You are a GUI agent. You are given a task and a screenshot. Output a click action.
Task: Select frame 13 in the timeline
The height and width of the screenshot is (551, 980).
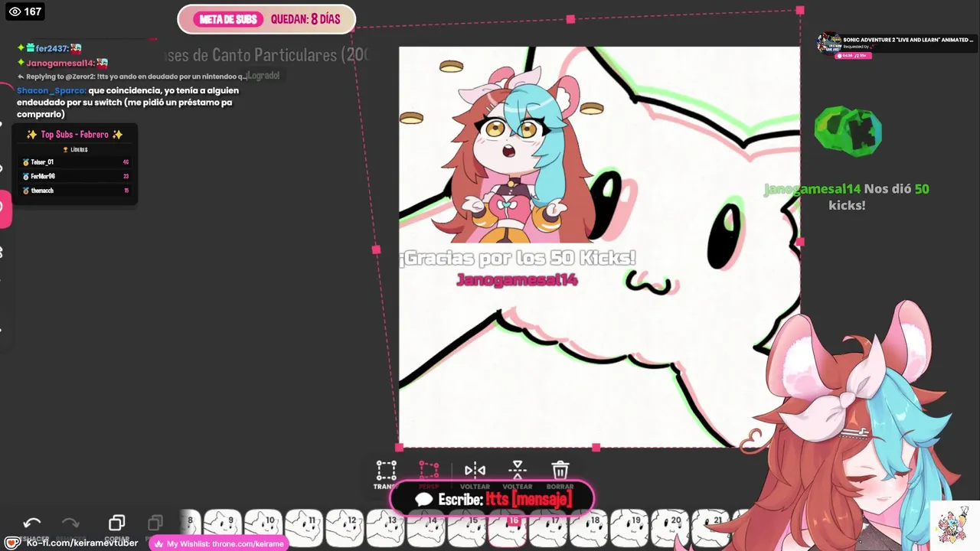click(x=385, y=528)
